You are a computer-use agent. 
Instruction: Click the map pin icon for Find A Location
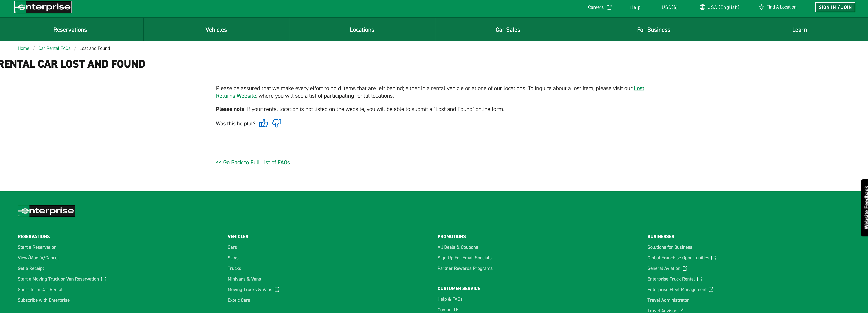761,7
